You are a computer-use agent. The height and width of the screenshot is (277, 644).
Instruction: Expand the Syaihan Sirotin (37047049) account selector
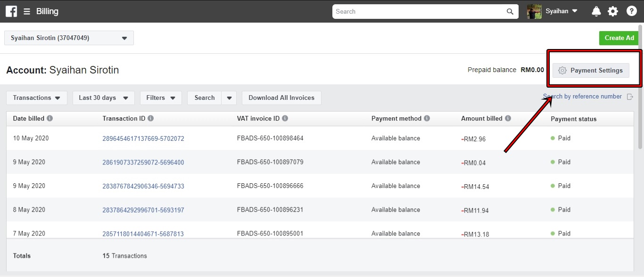(69, 38)
